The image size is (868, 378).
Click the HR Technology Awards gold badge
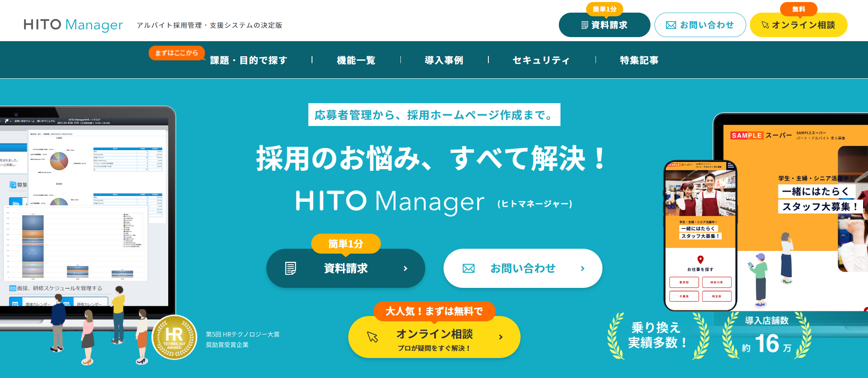175,337
